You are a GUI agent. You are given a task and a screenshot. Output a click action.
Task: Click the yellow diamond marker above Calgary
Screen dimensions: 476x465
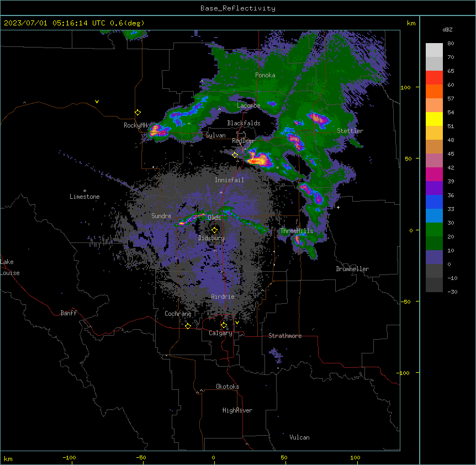pos(224,325)
